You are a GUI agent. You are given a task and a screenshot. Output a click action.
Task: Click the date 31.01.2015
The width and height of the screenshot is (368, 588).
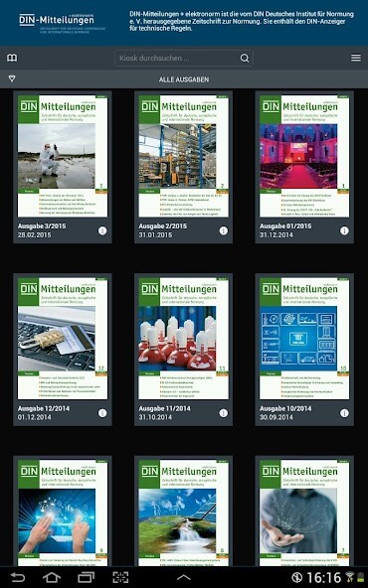155,234
